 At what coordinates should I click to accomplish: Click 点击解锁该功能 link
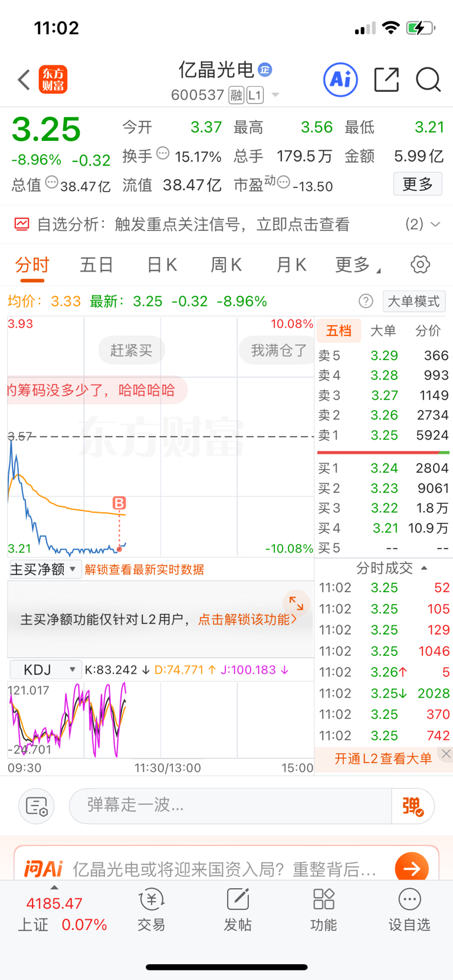[247, 619]
